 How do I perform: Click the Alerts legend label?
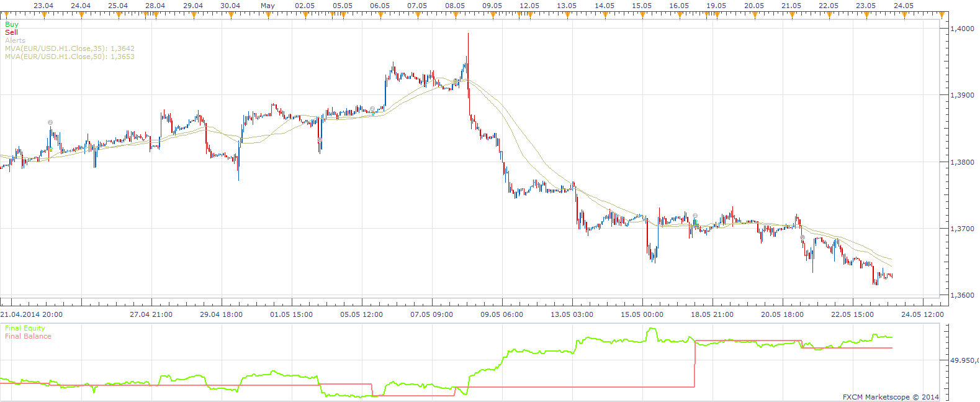16,40
